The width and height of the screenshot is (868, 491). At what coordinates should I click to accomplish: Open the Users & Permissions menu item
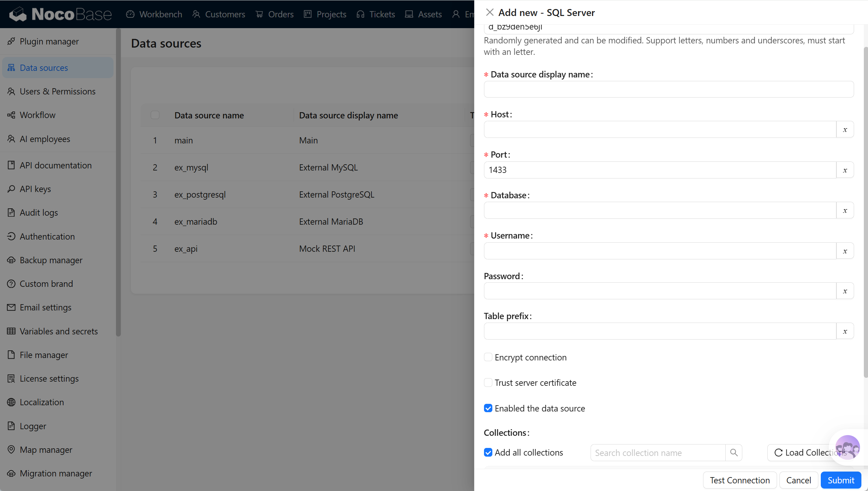58,91
